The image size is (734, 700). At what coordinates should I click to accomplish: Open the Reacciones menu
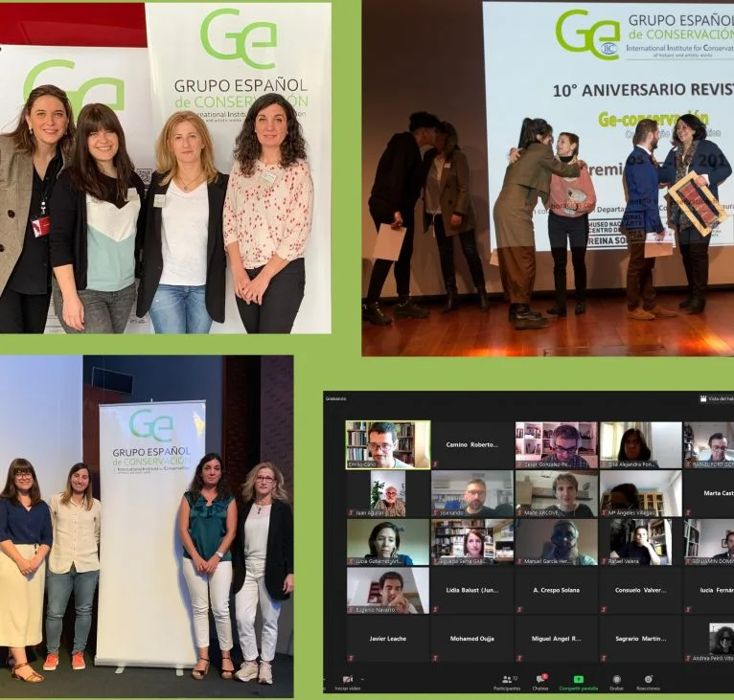click(x=649, y=682)
